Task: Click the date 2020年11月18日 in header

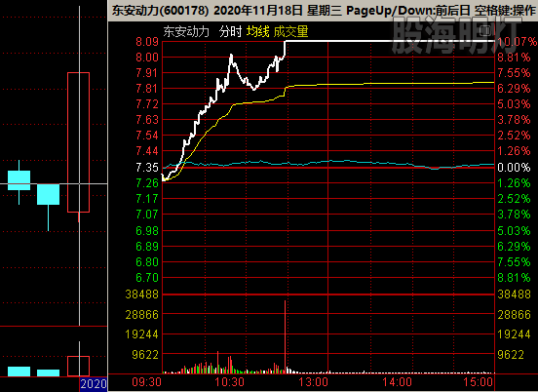Action: coord(258,11)
